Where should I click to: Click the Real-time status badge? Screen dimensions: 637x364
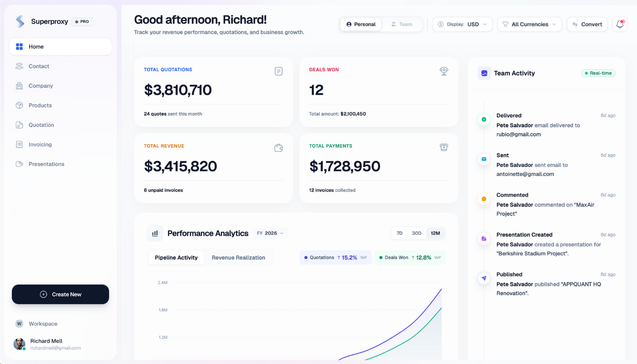598,73
